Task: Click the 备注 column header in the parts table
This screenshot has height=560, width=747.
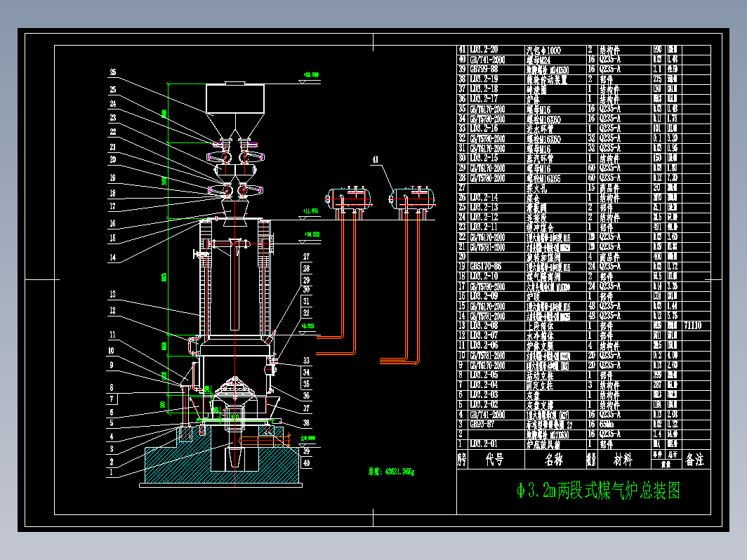Action: 694,460
